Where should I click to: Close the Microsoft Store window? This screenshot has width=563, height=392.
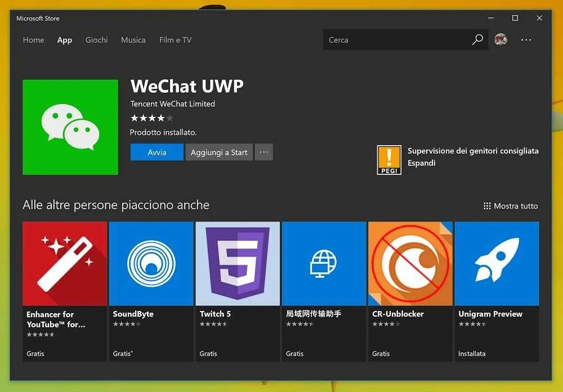pyautogui.click(x=539, y=18)
